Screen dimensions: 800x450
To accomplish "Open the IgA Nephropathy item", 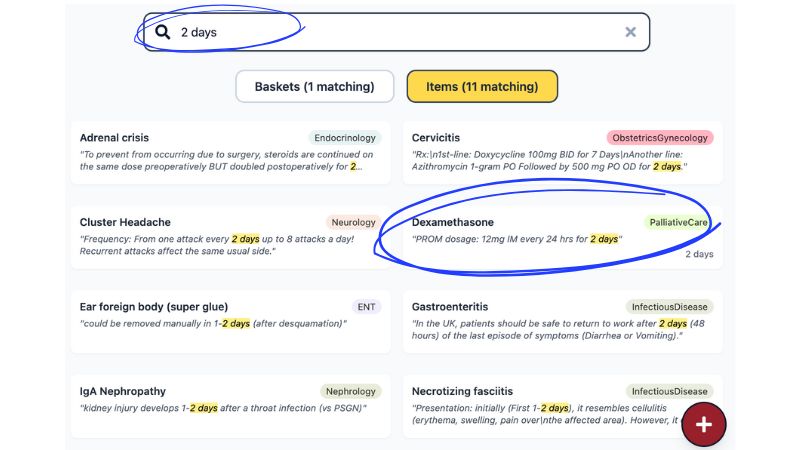I will click(231, 407).
